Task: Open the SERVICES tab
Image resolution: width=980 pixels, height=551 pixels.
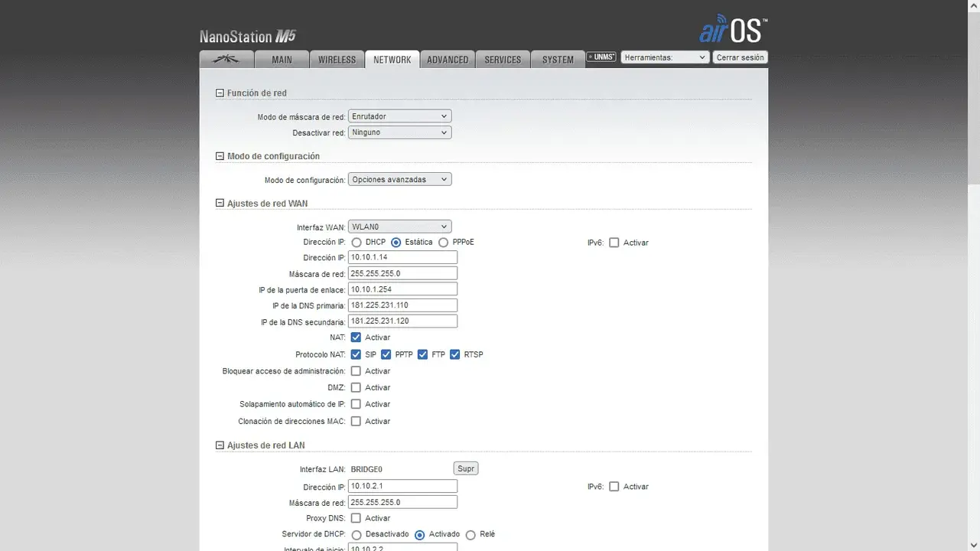Action: click(x=503, y=59)
